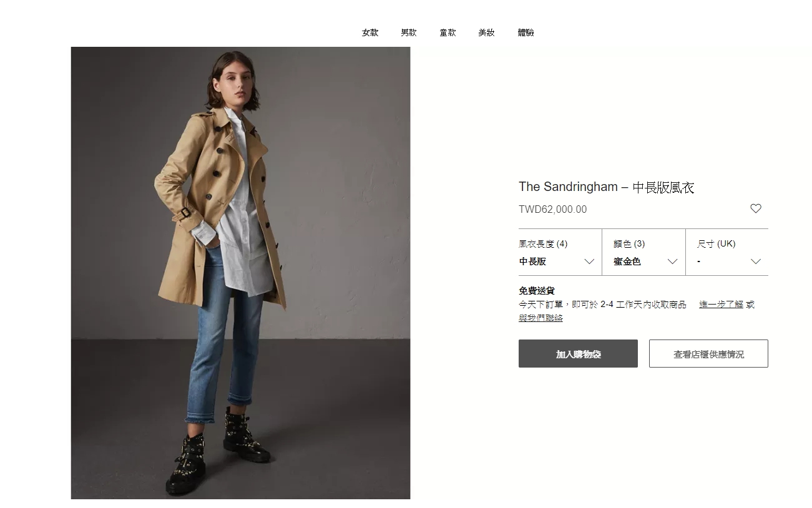Follow the 進一步了解 link
The height and width of the screenshot is (508, 812).
721,305
